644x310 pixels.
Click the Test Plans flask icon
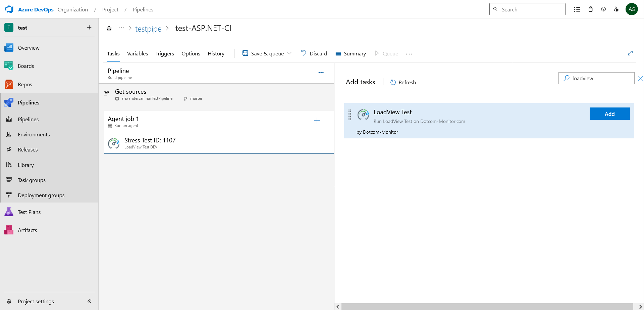[x=9, y=212]
